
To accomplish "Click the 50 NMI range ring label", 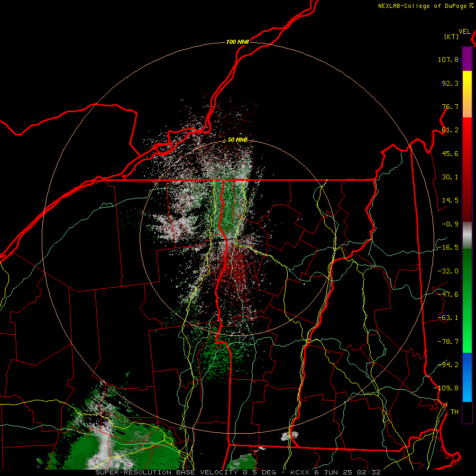I will pos(237,140).
